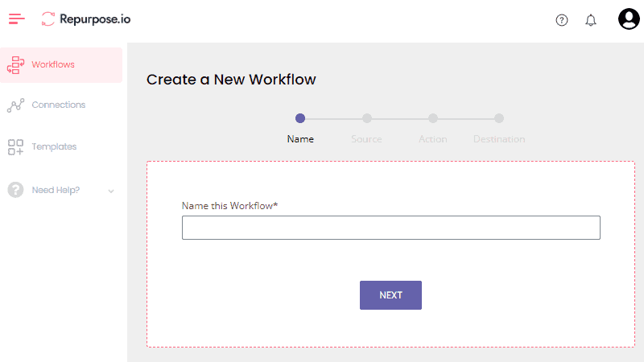Click the Connections graph icon
The width and height of the screenshot is (644, 362).
point(15,105)
